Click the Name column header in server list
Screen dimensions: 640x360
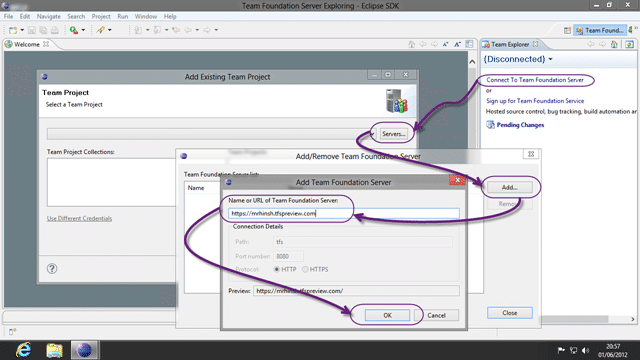(x=196, y=188)
